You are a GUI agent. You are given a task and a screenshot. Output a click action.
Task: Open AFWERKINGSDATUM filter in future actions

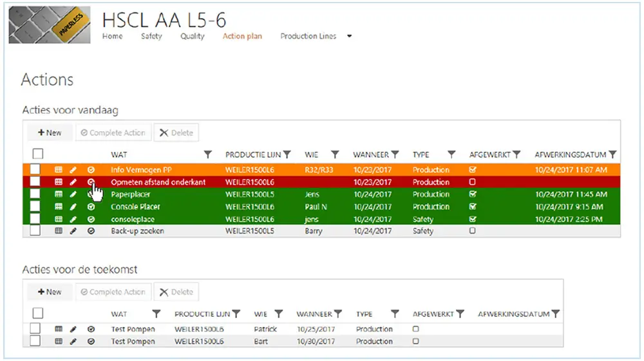coord(556,314)
